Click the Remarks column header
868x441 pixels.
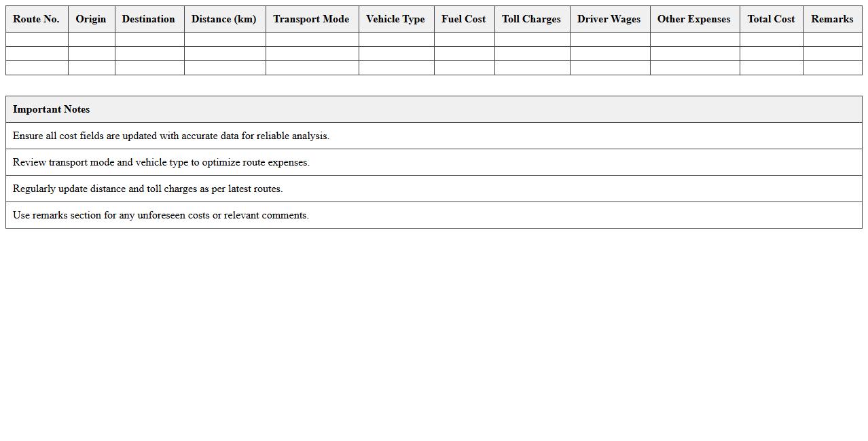point(832,19)
